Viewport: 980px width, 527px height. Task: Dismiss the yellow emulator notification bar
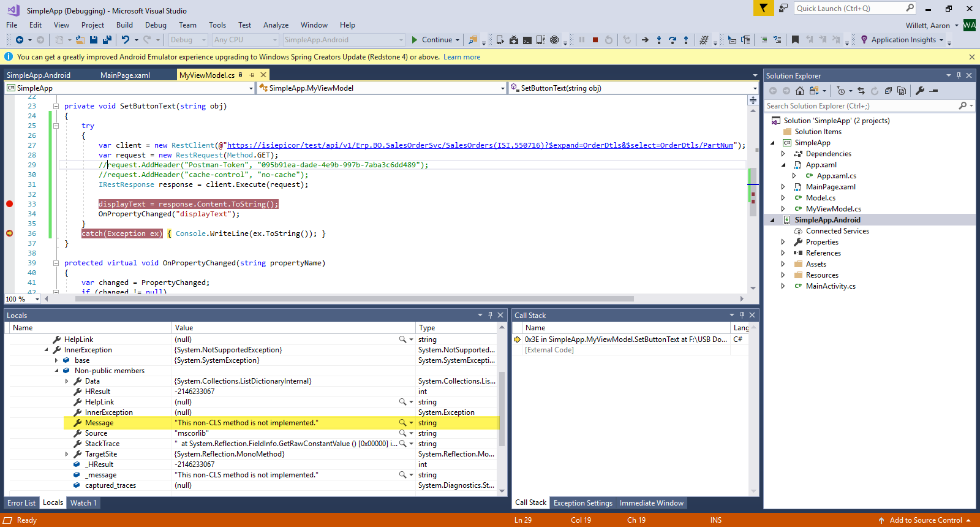(x=971, y=57)
